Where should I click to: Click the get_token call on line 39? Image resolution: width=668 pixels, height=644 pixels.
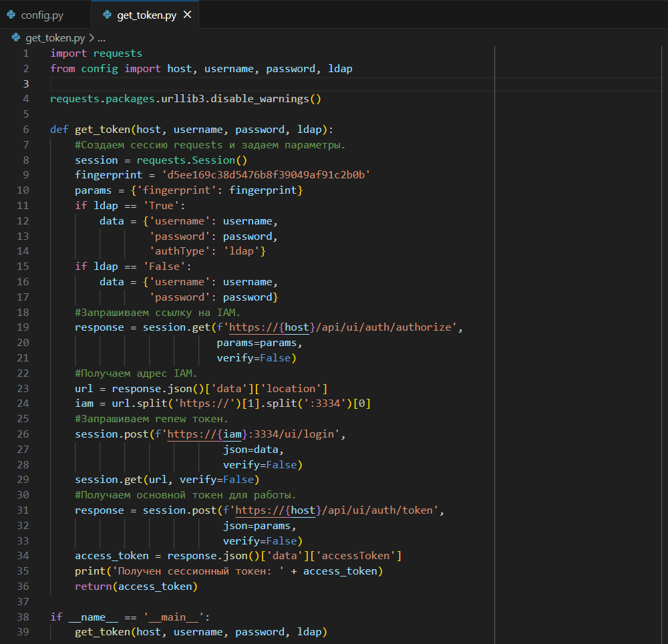tap(201, 632)
